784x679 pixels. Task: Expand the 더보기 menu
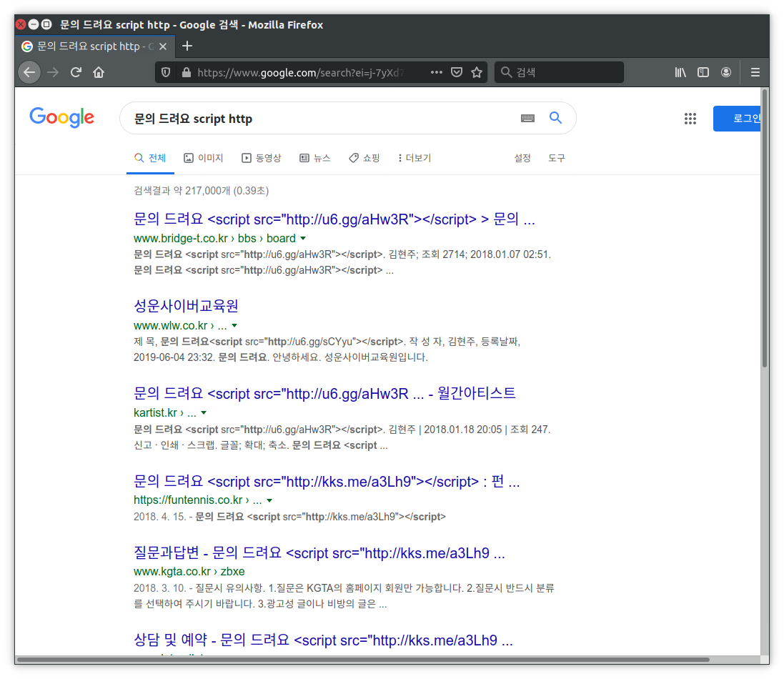(415, 158)
